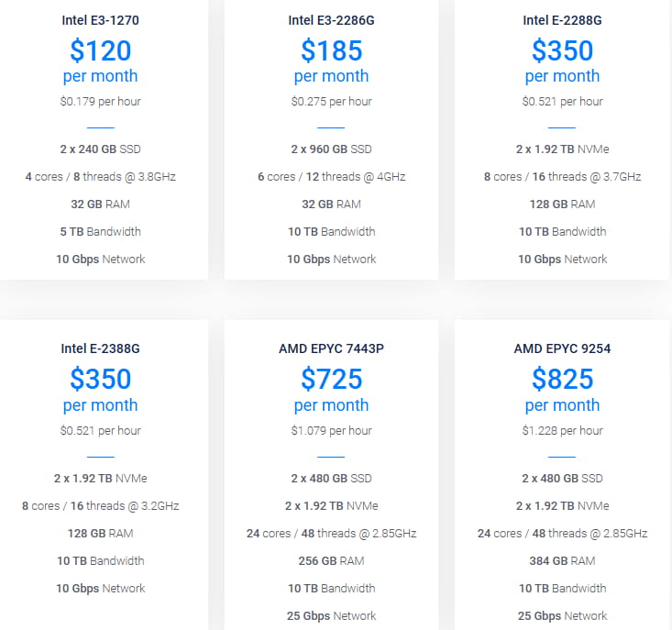
Task: Click the 6 cores / 12 threads spec
Action: [331, 177]
